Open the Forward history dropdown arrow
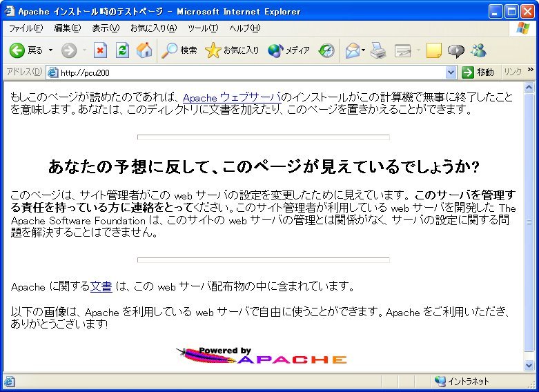539x392 pixels. click(x=84, y=50)
